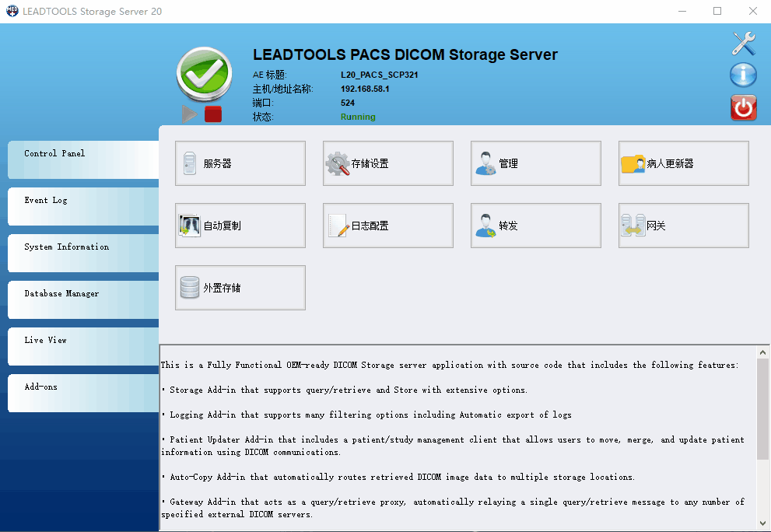
Task: Stop the server with red square
Action: [x=213, y=114]
